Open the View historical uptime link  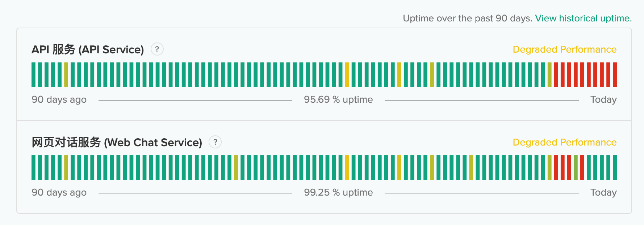[x=583, y=19]
